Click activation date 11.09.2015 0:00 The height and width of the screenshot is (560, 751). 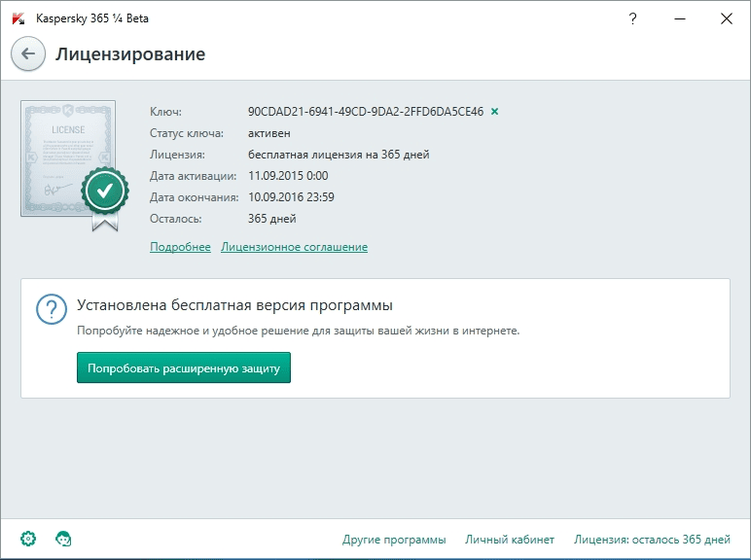tap(288, 176)
